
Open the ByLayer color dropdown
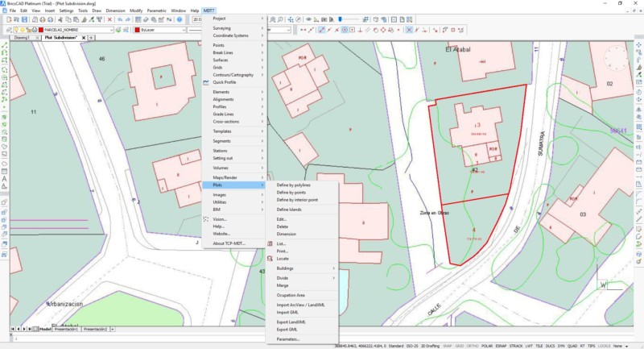point(183,29)
